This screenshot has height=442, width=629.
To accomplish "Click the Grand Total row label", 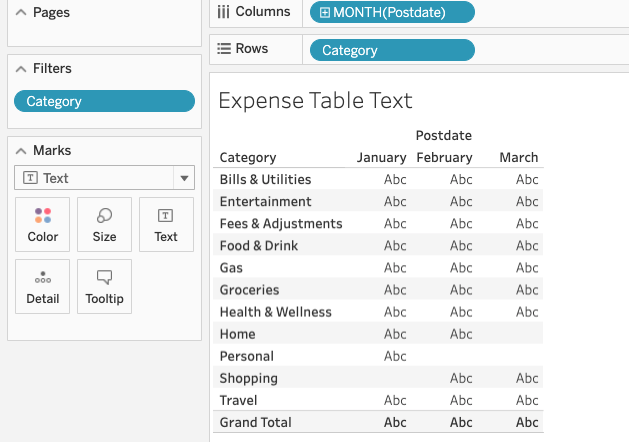I will [255, 422].
